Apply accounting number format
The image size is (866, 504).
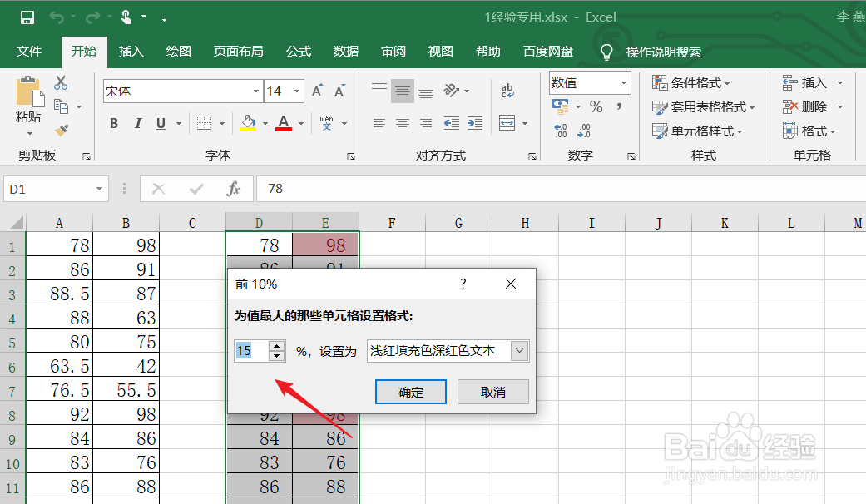click(561, 106)
